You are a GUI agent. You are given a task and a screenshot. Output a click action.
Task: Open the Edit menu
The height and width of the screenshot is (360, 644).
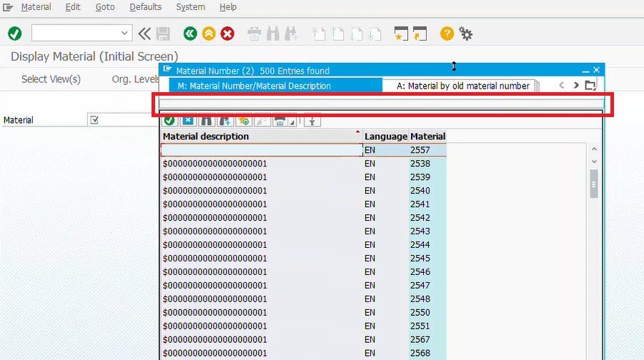click(73, 7)
